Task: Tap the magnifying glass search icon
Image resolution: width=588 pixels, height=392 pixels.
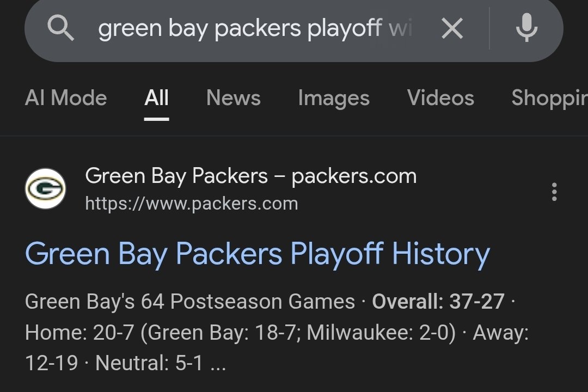Action: click(60, 28)
